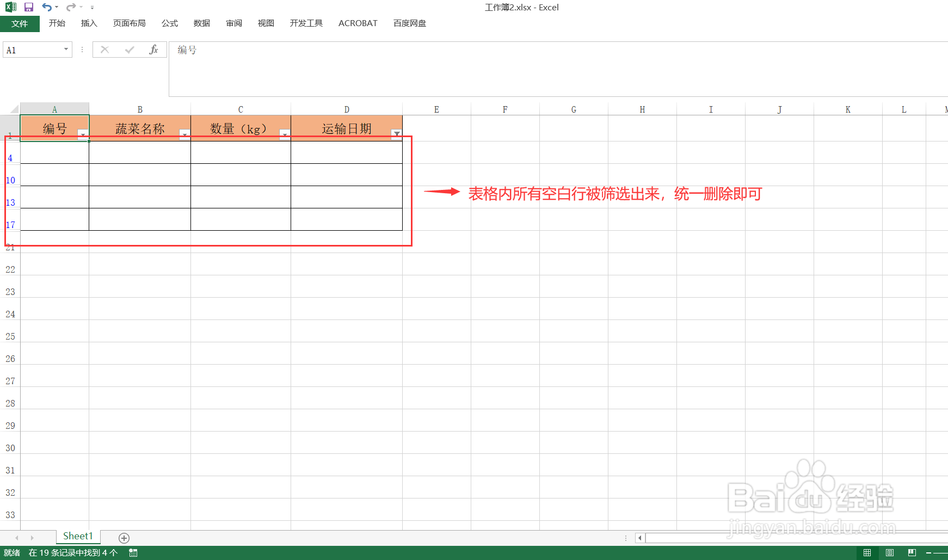This screenshot has height=560, width=948.
Task: Switch to Normal view icon
Action: [867, 553]
